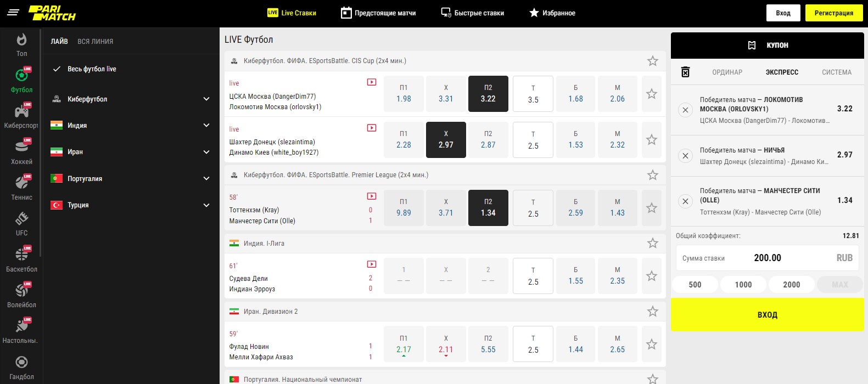The width and height of the screenshot is (868, 384).
Task: Set stake to 1000 preset
Action: pos(743,285)
